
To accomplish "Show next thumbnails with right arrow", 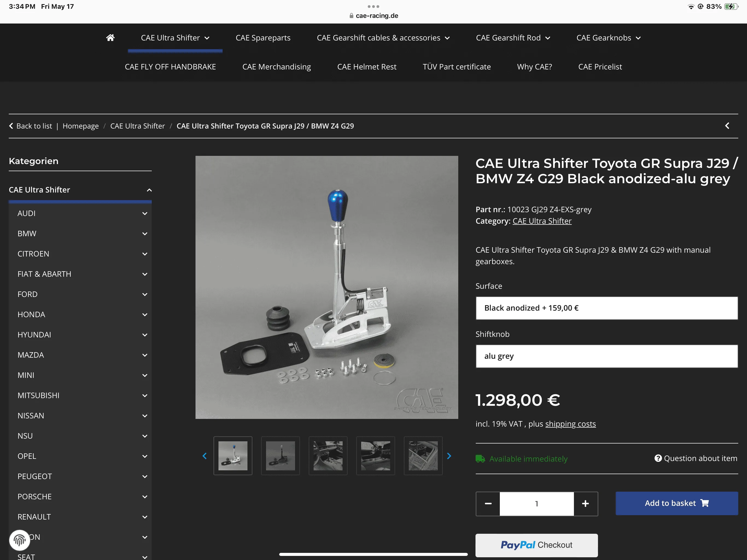I will pyautogui.click(x=449, y=456).
